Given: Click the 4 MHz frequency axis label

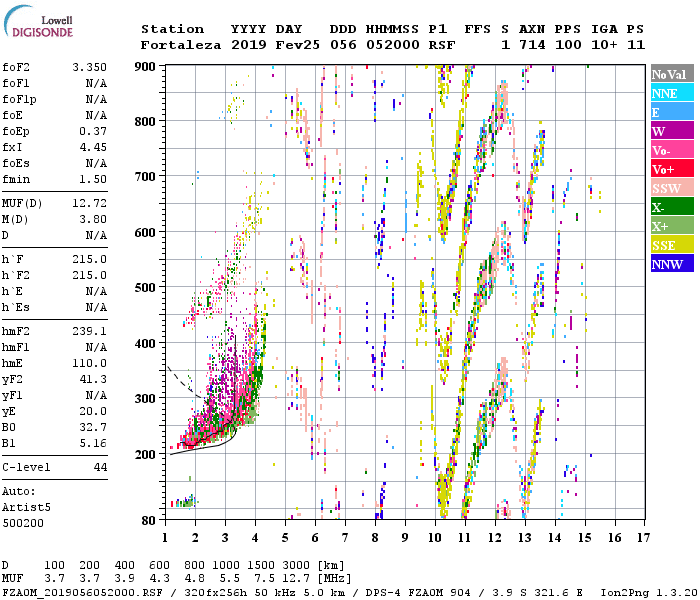Looking at the screenshot, I should coord(255,538).
